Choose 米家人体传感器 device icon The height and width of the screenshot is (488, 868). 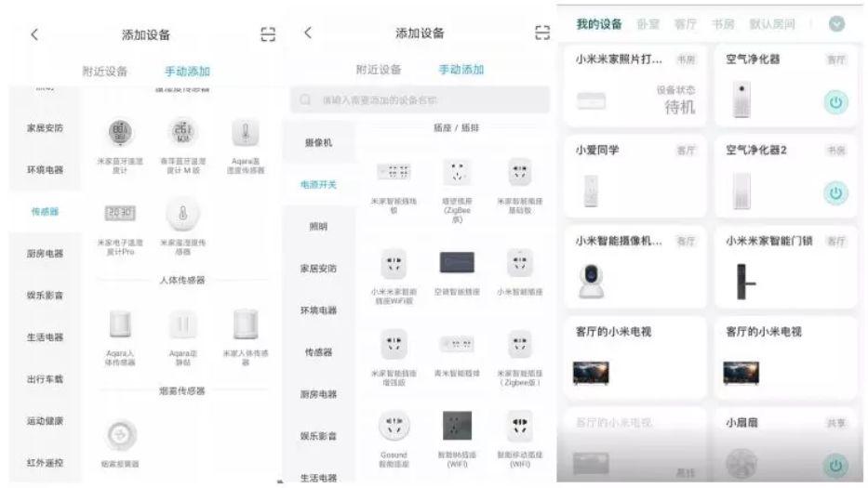click(246, 324)
